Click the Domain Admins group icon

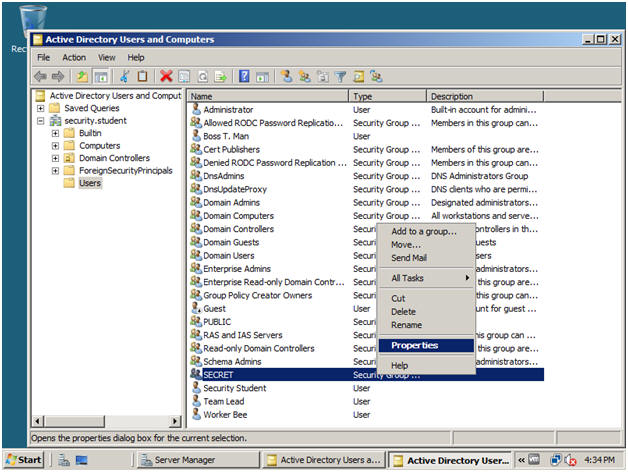(x=196, y=202)
